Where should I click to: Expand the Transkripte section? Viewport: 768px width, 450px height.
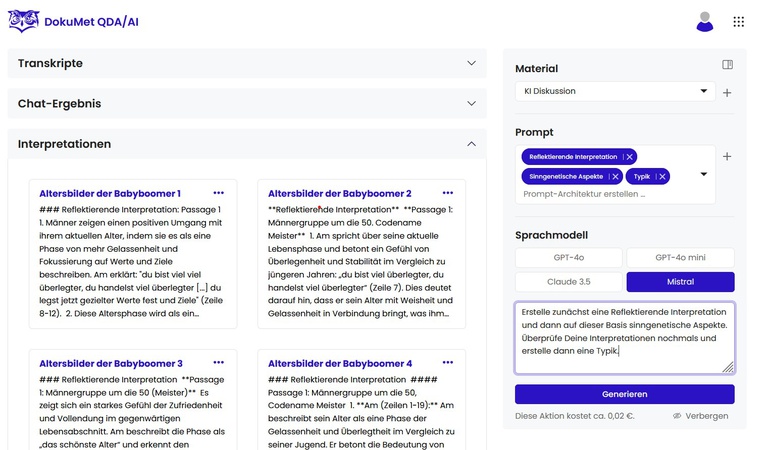pos(247,63)
